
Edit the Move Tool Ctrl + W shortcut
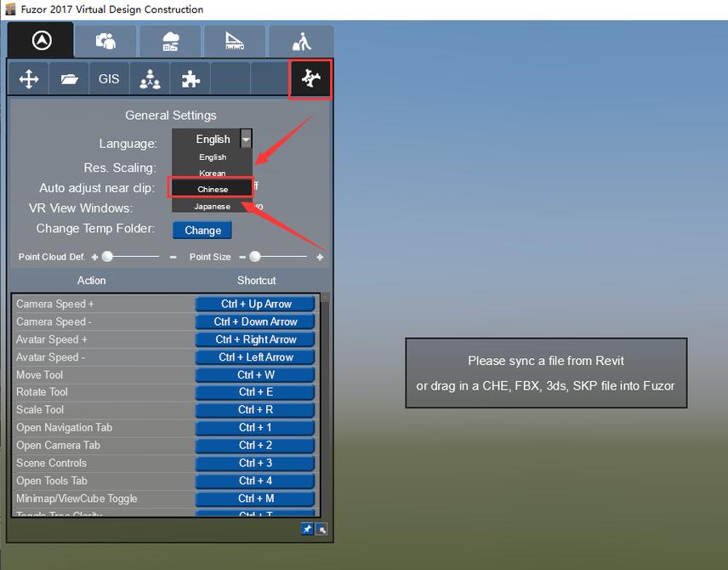255,375
